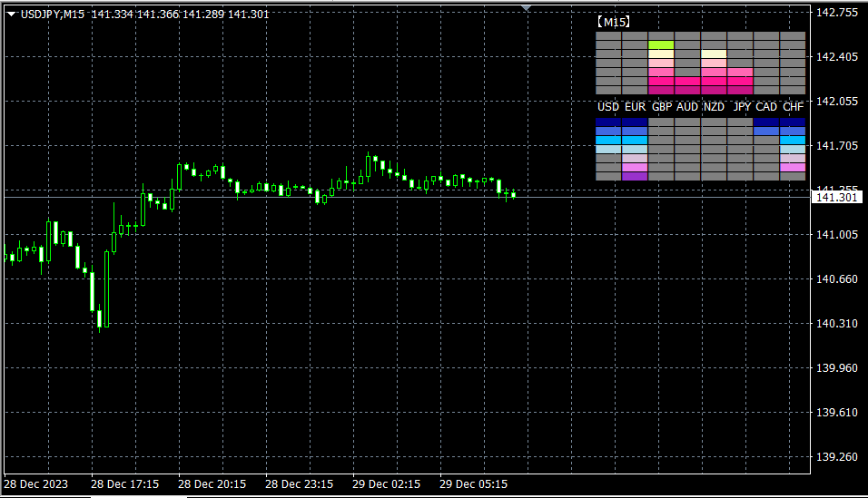Image resolution: width=868 pixels, height=498 pixels.
Task: Click the lime green cell in GBP column
Action: coord(661,44)
